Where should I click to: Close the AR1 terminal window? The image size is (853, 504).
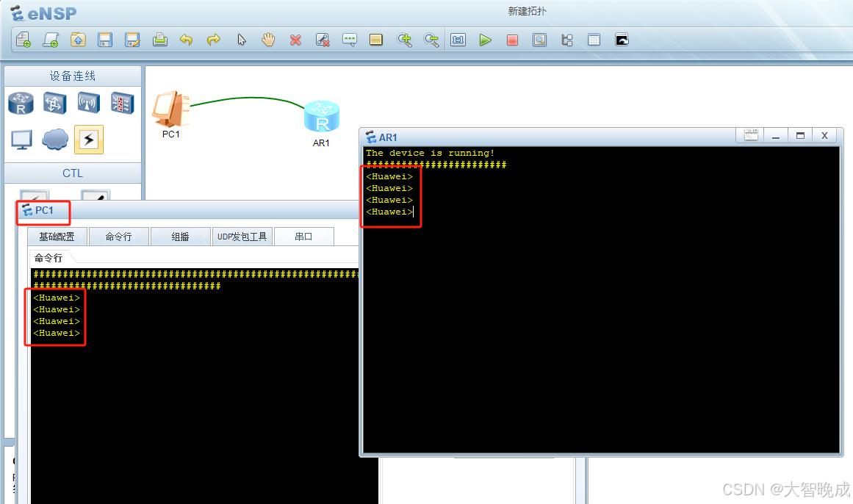824,135
